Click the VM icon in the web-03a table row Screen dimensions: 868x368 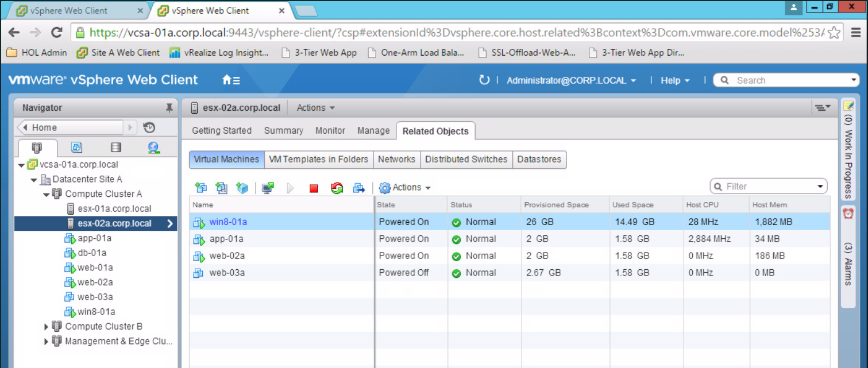[199, 273]
